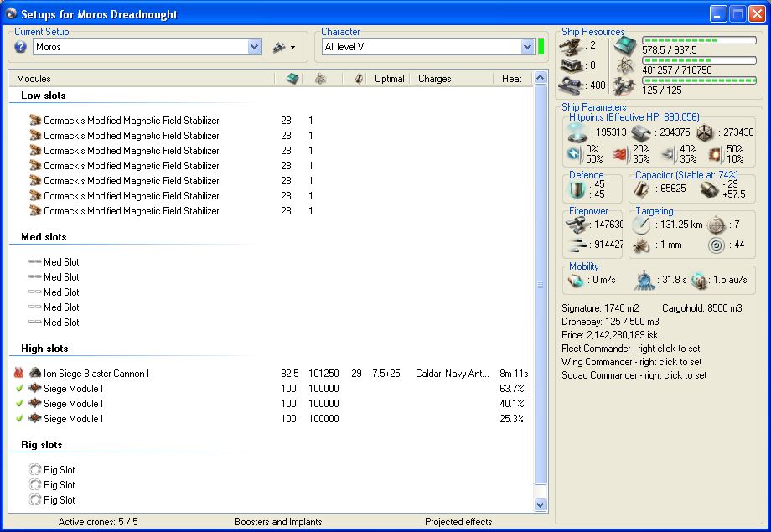
Task: Click the turret firepower icon in Firepower
Action: pos(577,225)
